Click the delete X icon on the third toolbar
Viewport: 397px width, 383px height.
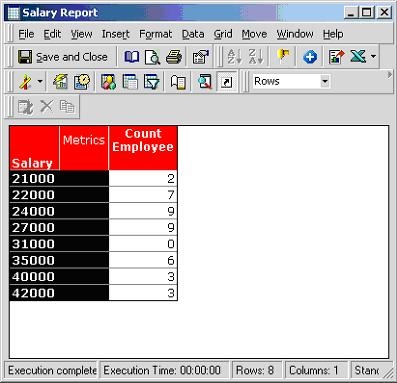pyautogui.click(x=47, y=107)
